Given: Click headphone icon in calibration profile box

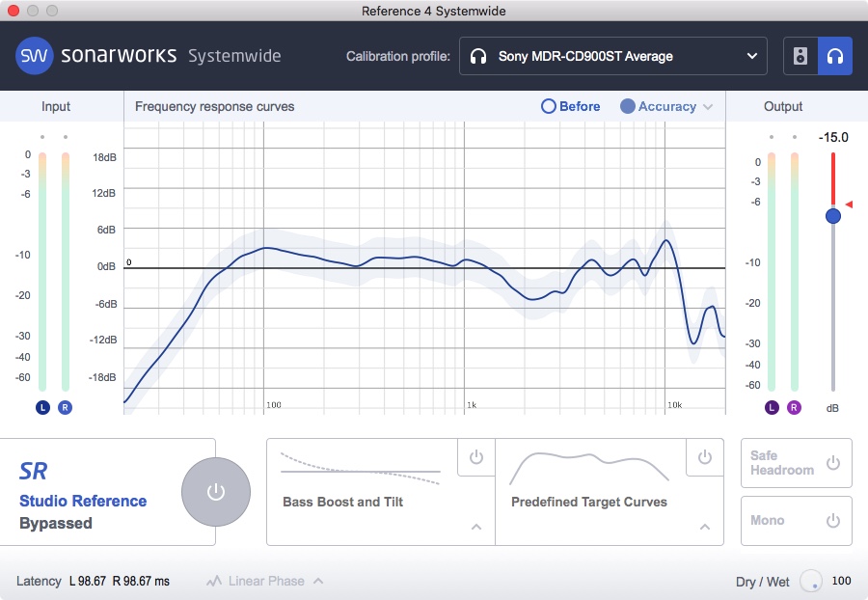Looking at the screenshot, I should 478,57.
